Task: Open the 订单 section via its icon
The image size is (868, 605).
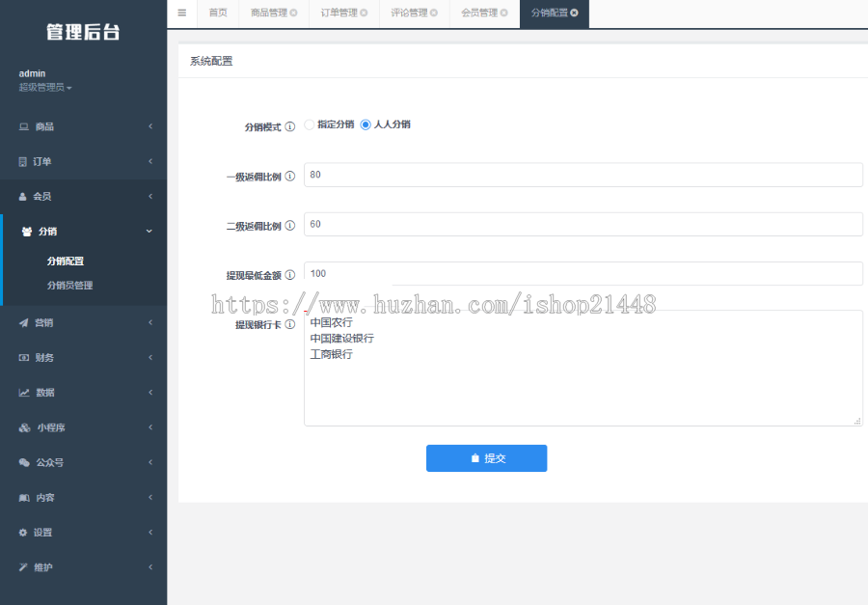Action: pos(24,161)
